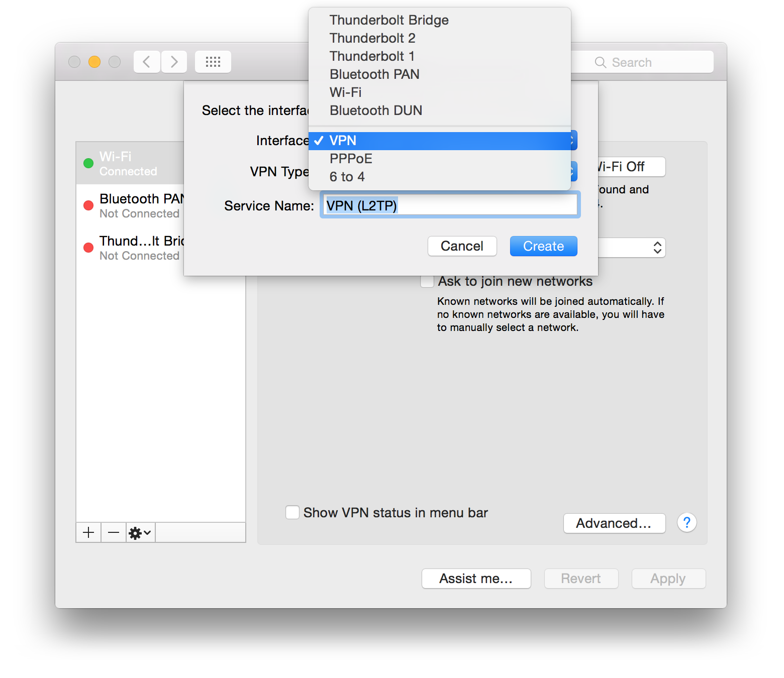Go forward with the right arrow button

(x=174, y=62)
